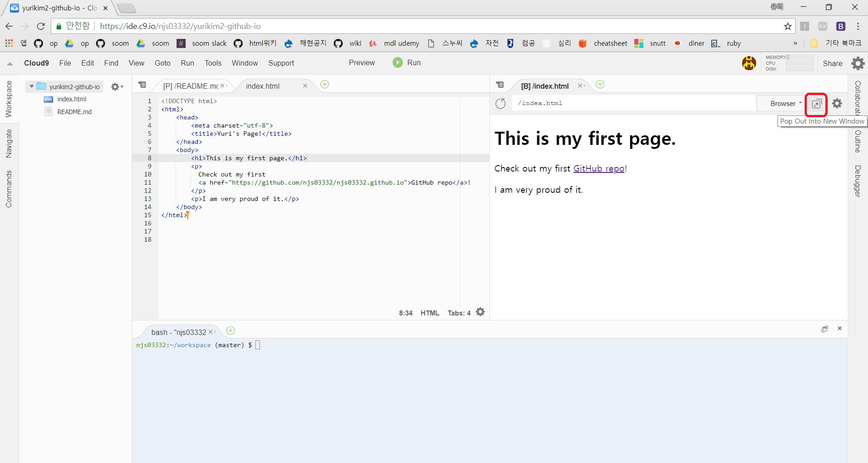Open the Cloud9 menu
Screen dimensions: 868x463
(x=36, y=63)
